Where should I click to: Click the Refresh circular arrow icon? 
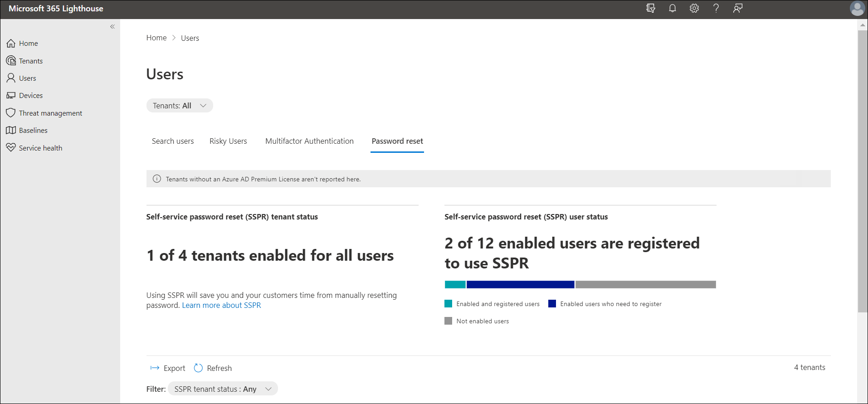(198, 368)
